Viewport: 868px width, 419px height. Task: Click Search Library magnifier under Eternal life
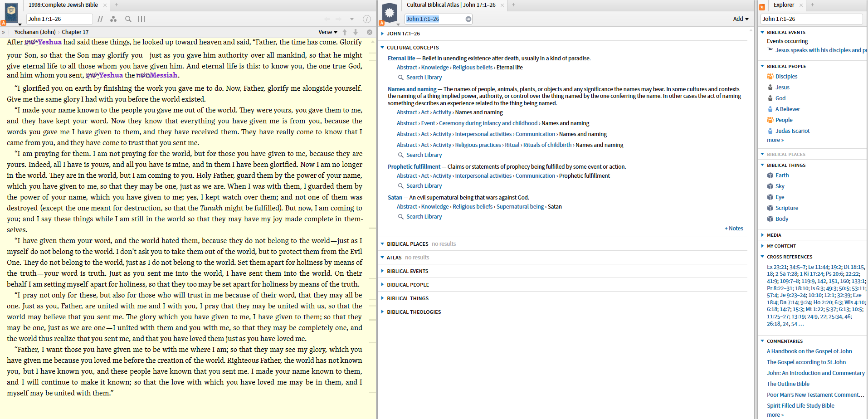(401, 78)
